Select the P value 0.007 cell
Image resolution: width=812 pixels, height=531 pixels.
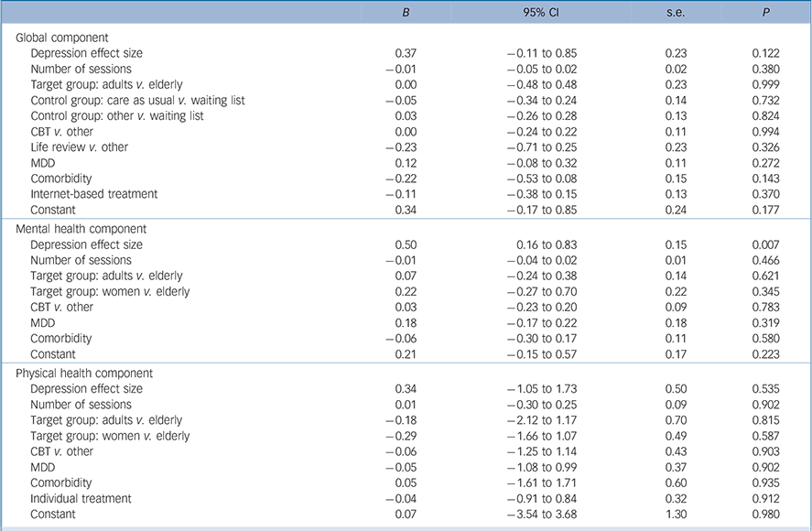pos(764,245)
